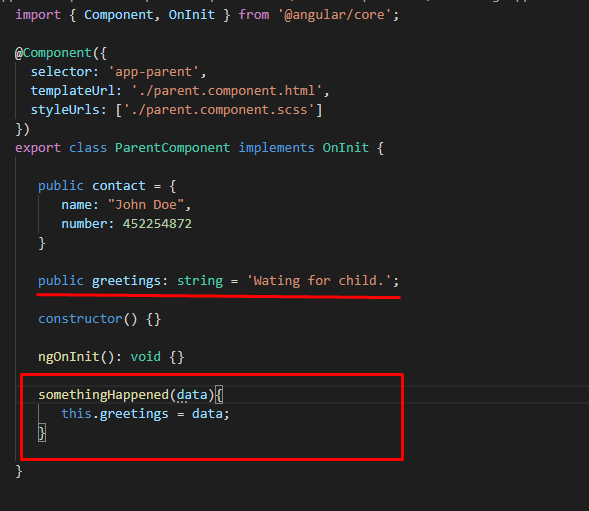Click the 'implements' keyword
Viewport: 589px width, 511px height.
pos(276,148)
